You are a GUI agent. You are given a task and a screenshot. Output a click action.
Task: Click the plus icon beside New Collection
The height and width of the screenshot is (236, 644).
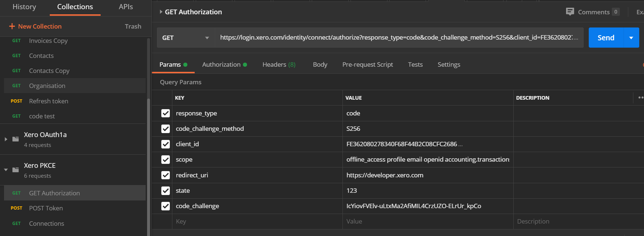[12, 26]
